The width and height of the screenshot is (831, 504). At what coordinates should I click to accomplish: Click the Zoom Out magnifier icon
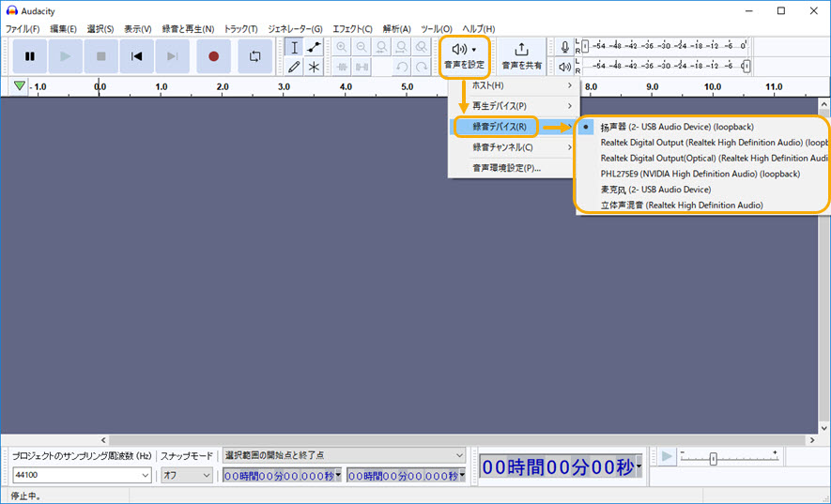pos(362,47)
